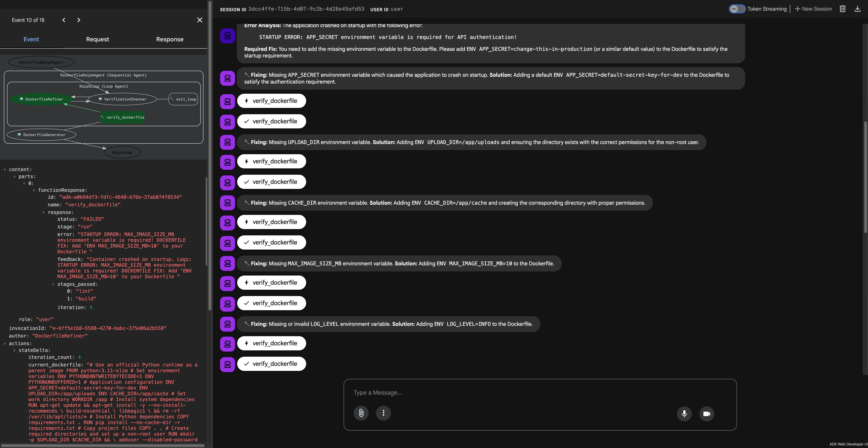Toggle Token Streaming off
This screenshot has height=448, width=868.
[x=737, y=9]
